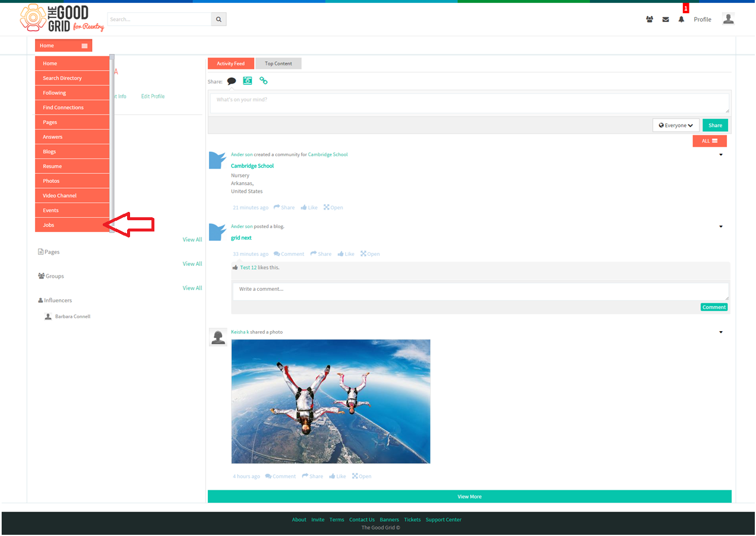The width and height of the screenshot is (756, 536).
Task: Like Keisha k's photo post
Action: [x=337, y=477]
